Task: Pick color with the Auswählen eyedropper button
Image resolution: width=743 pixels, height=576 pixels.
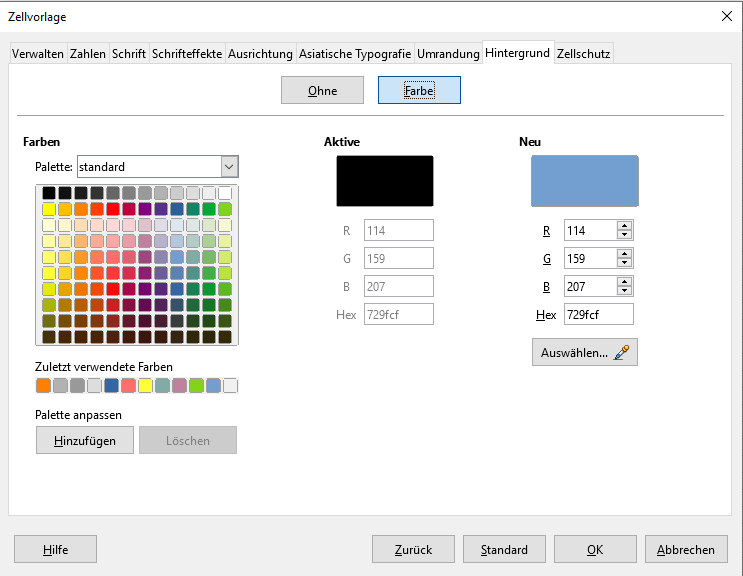Action: click(x=584, y=352)
